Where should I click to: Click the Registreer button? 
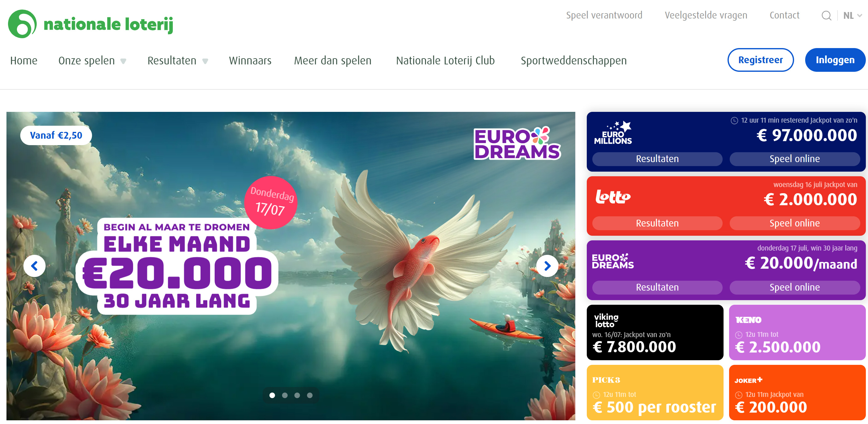(760, 60)
